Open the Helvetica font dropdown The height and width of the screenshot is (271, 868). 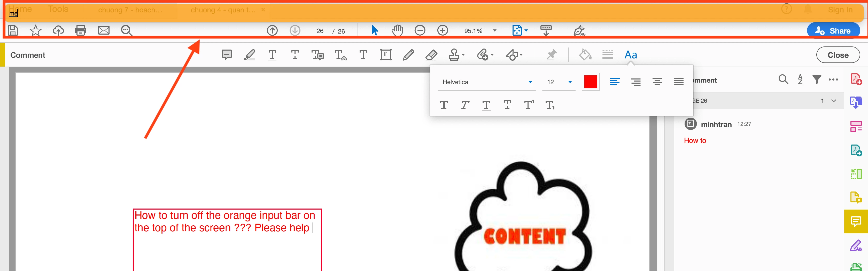coord(486,82)
